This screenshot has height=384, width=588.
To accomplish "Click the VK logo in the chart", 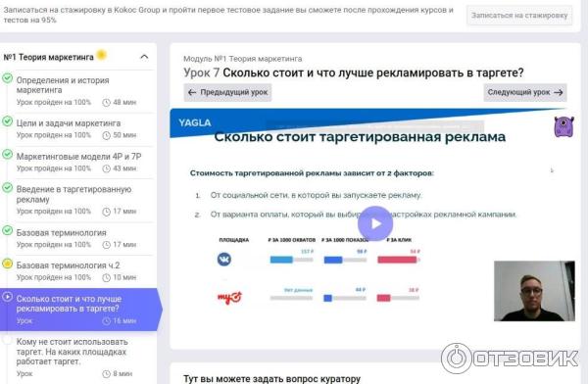I will coord(224,260).
